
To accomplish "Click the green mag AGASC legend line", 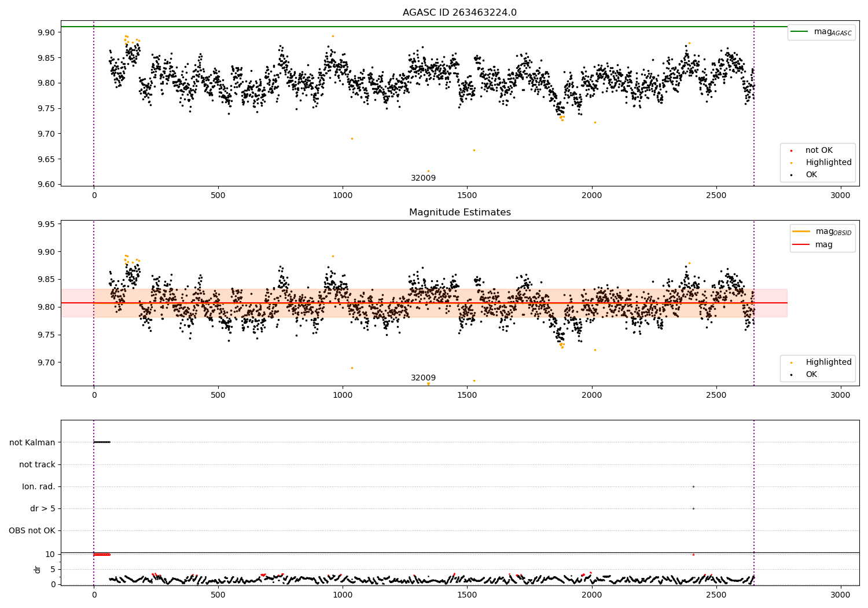I will coord(799,32).
